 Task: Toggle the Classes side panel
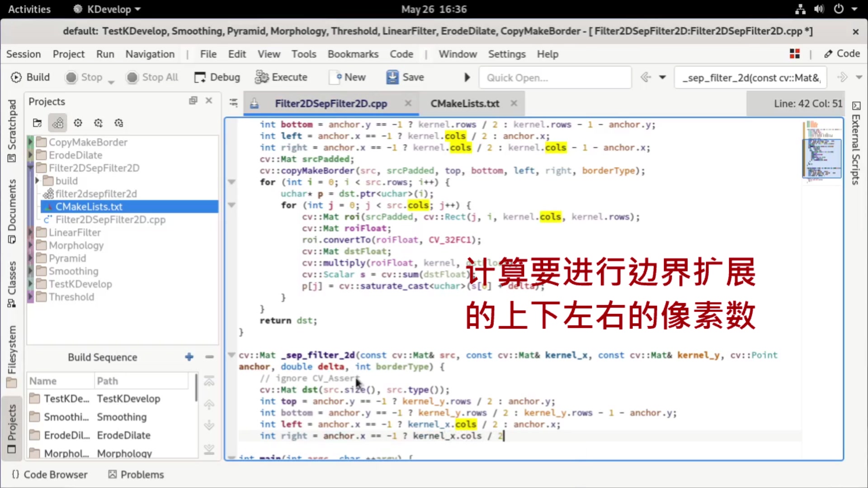[12, 285]
